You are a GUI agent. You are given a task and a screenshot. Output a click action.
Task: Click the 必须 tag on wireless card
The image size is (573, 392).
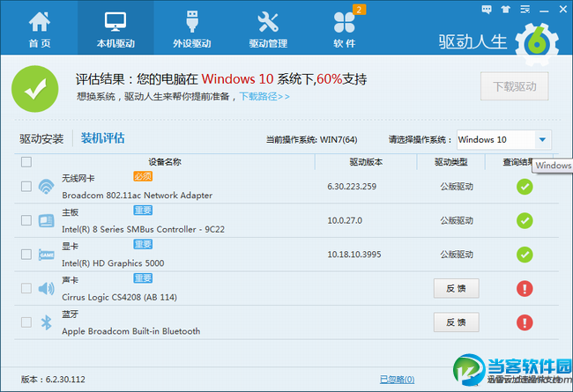coord(143,176)
